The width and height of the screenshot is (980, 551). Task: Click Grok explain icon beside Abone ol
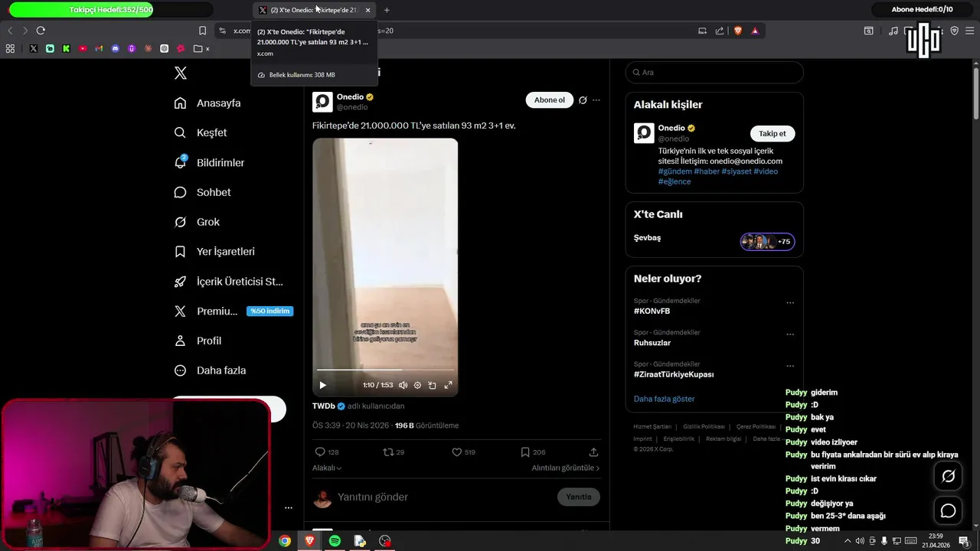583,100
